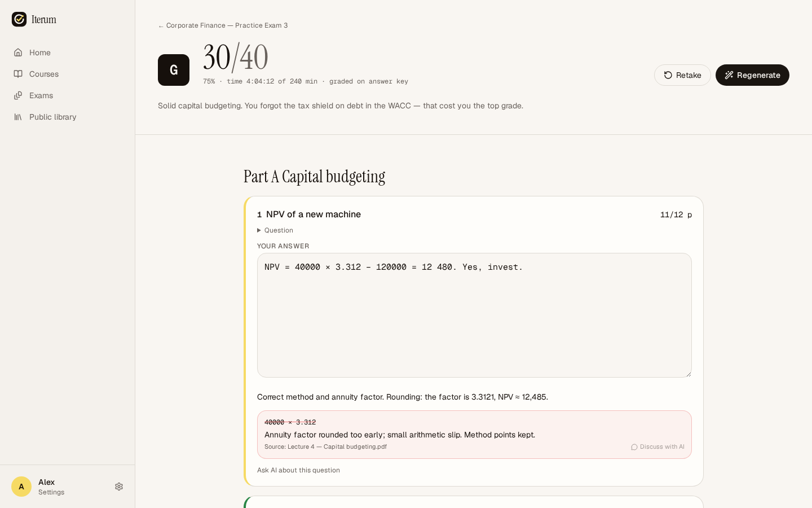Open settings via the gear icon

pyautogui.click(x=119, y=487)
